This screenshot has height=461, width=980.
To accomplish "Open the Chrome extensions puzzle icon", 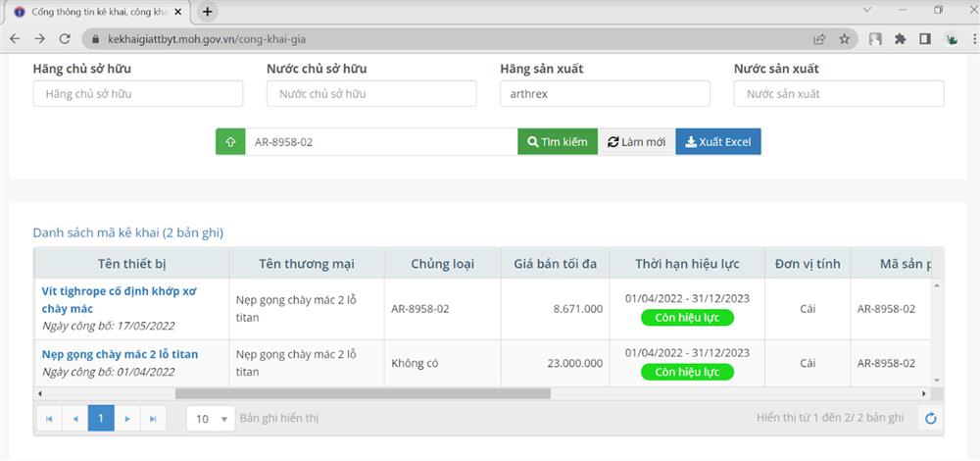I will pos(900,39).
